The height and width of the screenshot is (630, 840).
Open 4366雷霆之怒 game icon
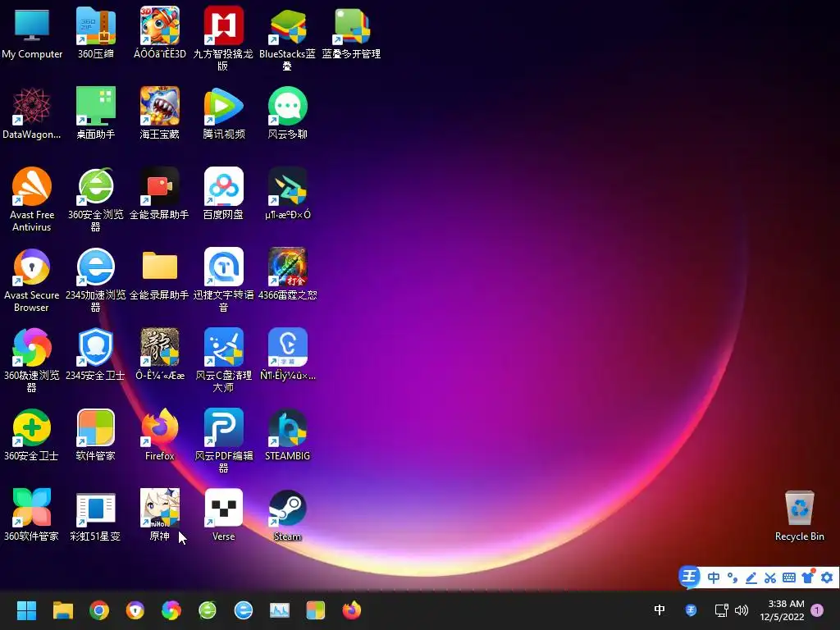[x=287, y=273]
